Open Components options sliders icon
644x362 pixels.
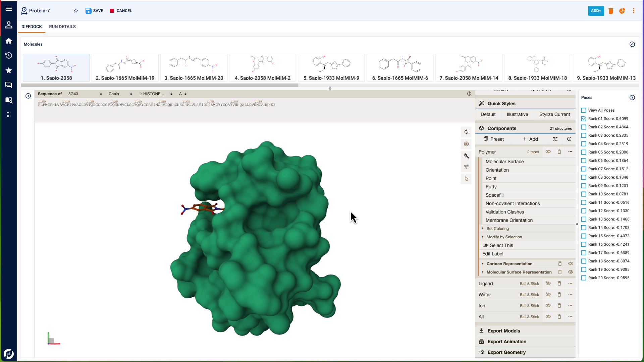point(555,139)
